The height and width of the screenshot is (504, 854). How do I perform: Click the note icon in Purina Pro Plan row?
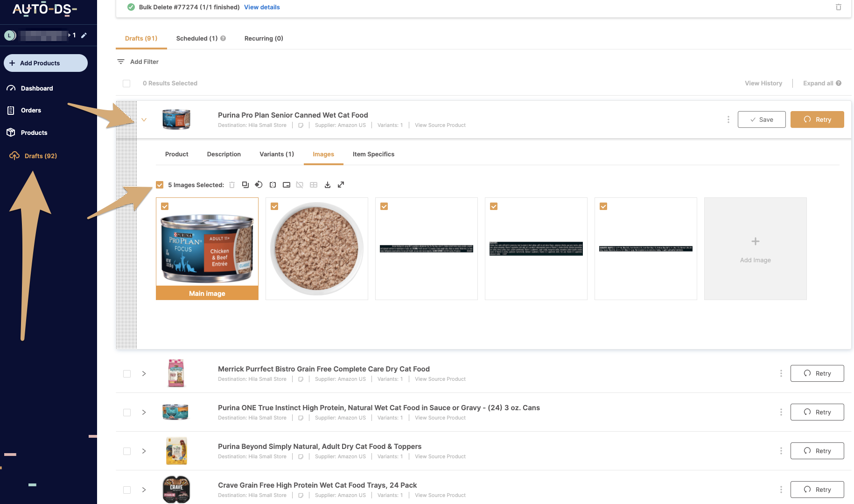(301, 125)
